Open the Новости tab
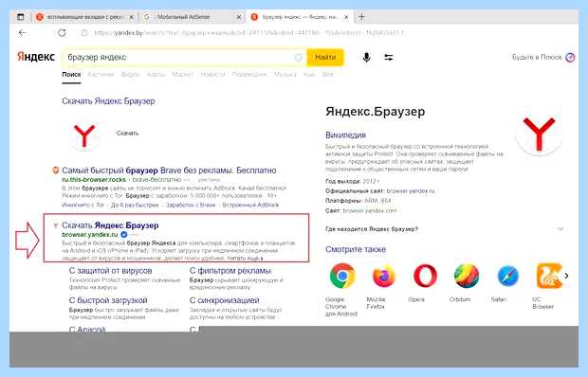 [x=212, y=75]
